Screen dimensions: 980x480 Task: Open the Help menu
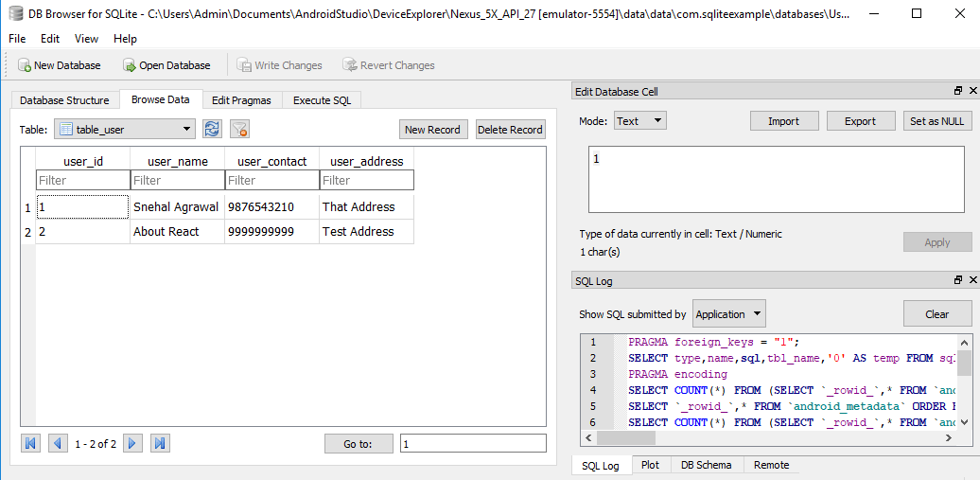coord(125,39)
